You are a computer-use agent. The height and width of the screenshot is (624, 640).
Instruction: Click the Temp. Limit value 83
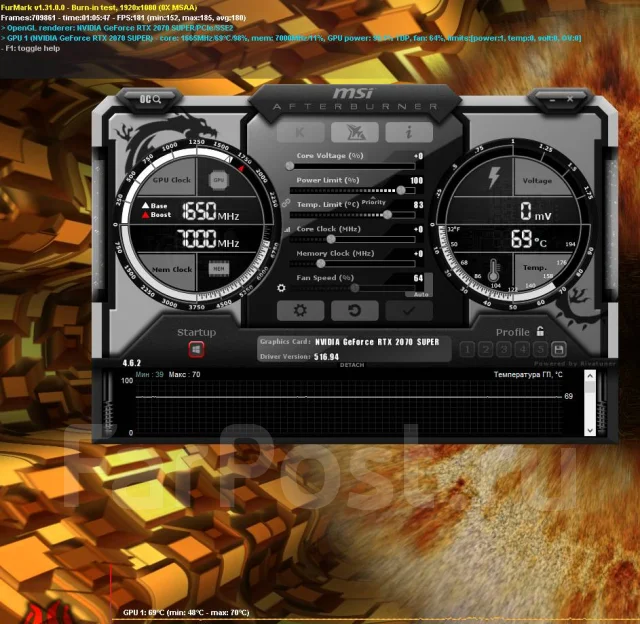click(418, 205)
